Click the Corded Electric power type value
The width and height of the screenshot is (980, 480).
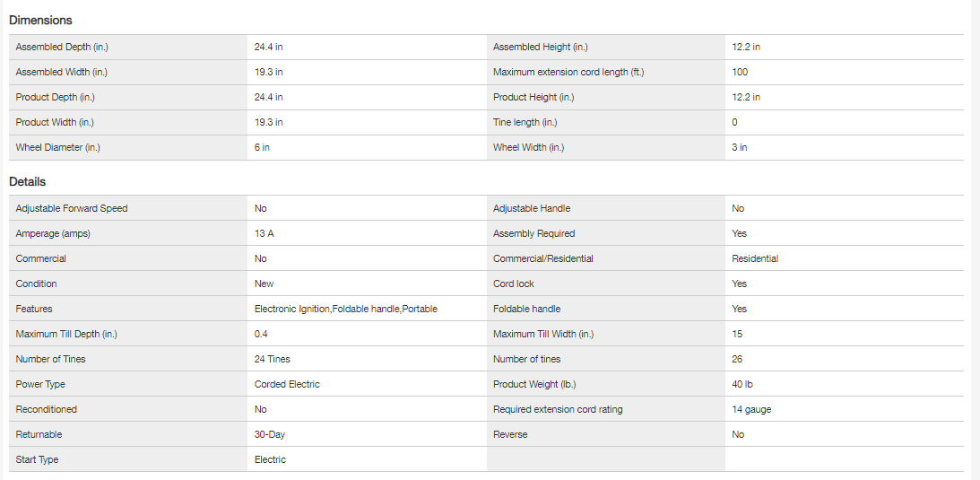[x=287, y=384]
